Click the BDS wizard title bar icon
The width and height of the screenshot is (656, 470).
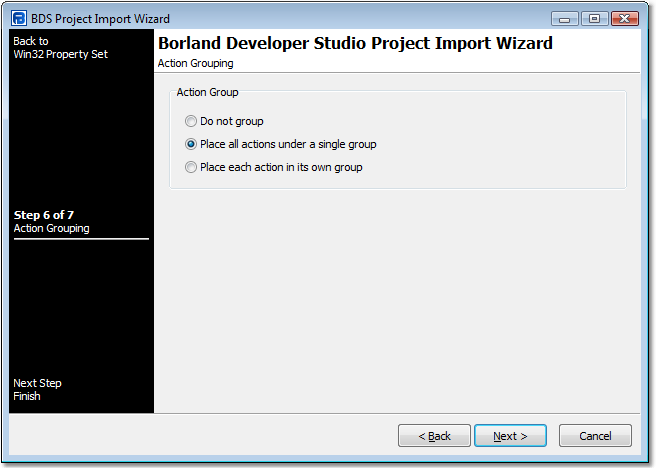(x=19, y=18)
